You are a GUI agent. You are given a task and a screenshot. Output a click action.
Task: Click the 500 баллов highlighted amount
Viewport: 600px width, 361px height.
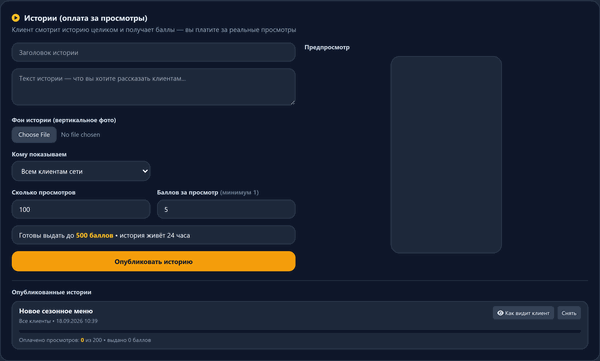(x=95, y=235)
